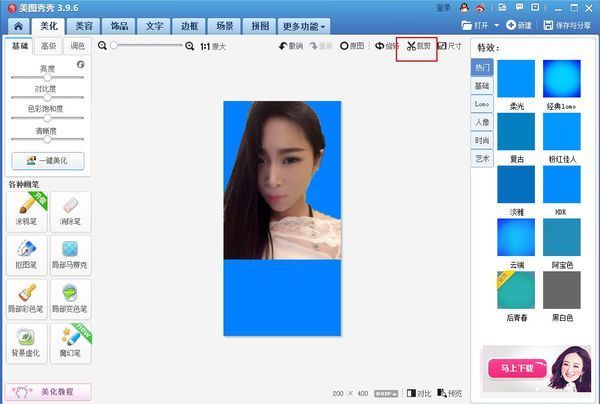Pick the 局部马赛克 mosaic tool

[70, 254]
